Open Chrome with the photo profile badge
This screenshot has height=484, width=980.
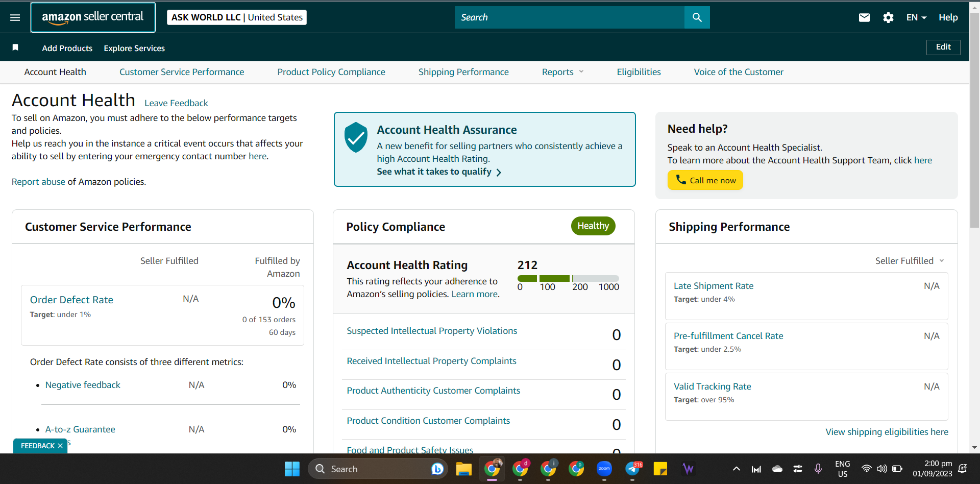(493, 469)
